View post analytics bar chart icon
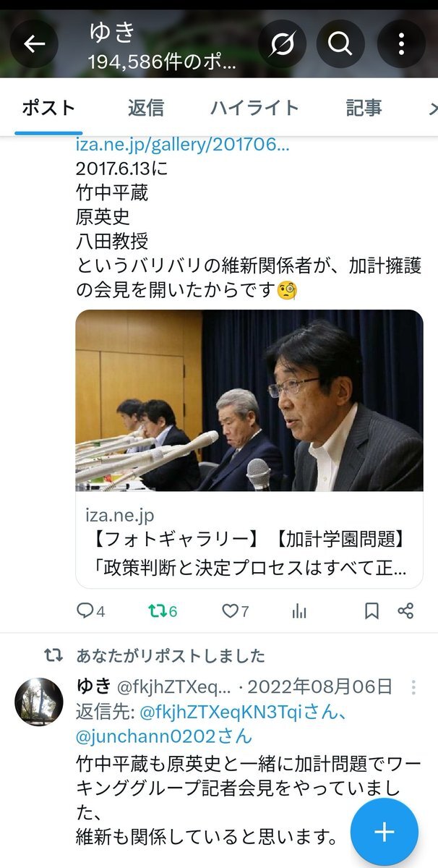 click(299, 611)
